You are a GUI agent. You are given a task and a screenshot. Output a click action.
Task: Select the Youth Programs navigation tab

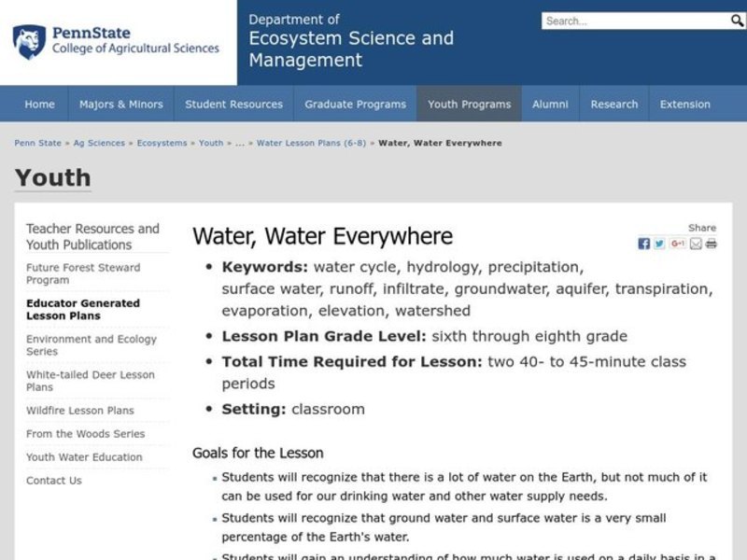point(469,104)
